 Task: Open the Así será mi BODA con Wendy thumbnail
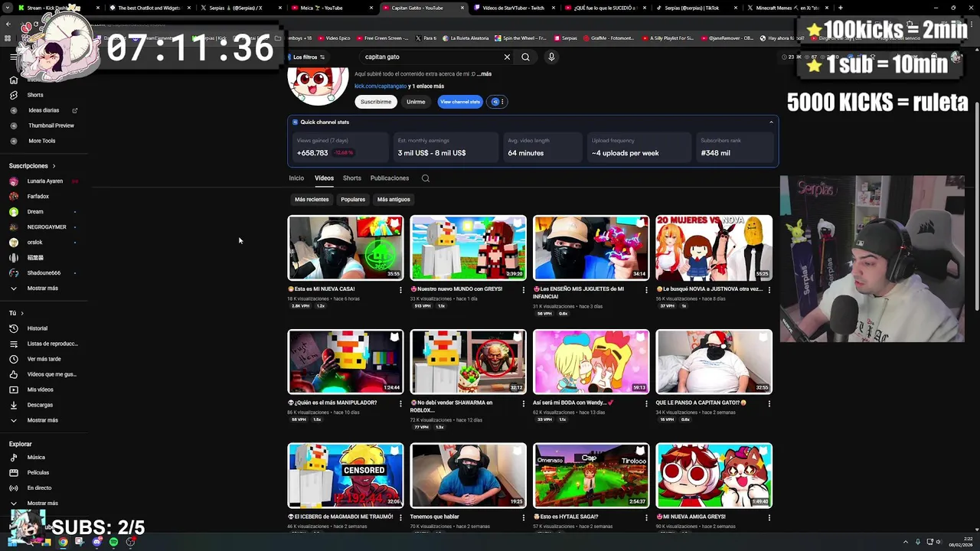(591, 362)
